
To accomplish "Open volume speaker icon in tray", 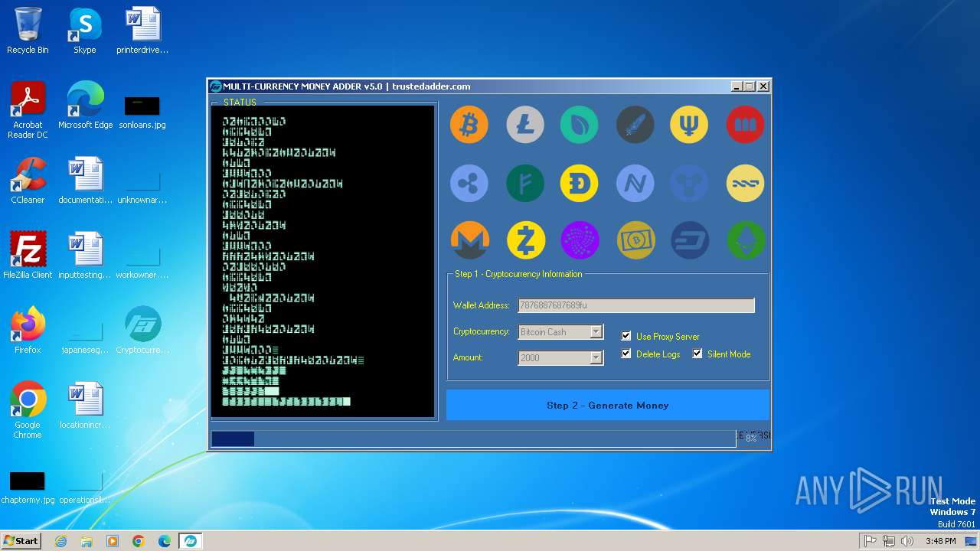I will click(907, 541).
